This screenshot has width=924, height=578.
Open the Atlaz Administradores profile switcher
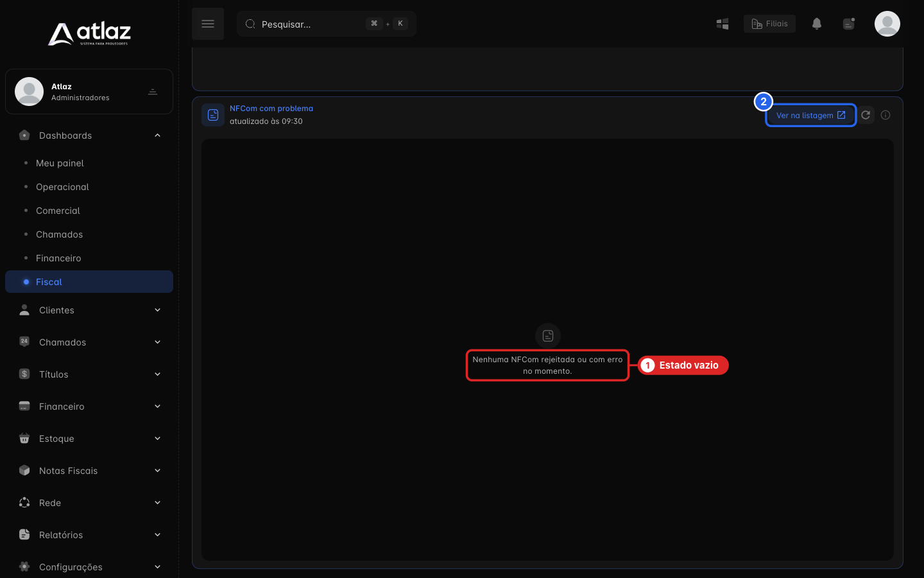(x=89, y=92)
